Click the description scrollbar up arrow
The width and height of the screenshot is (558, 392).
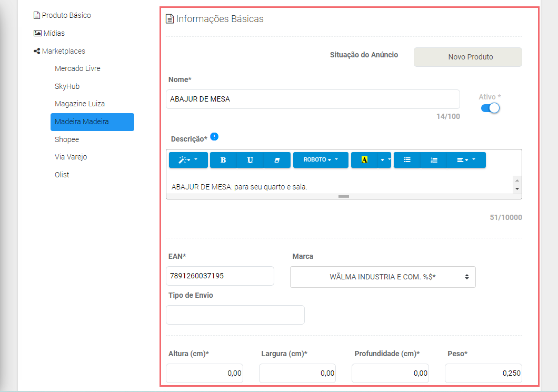[517, 180]
